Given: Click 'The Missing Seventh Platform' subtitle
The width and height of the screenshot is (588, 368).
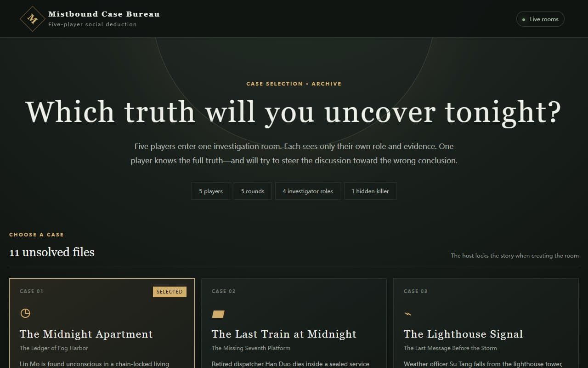Looking at the screenshot, I should click(251, 348).
